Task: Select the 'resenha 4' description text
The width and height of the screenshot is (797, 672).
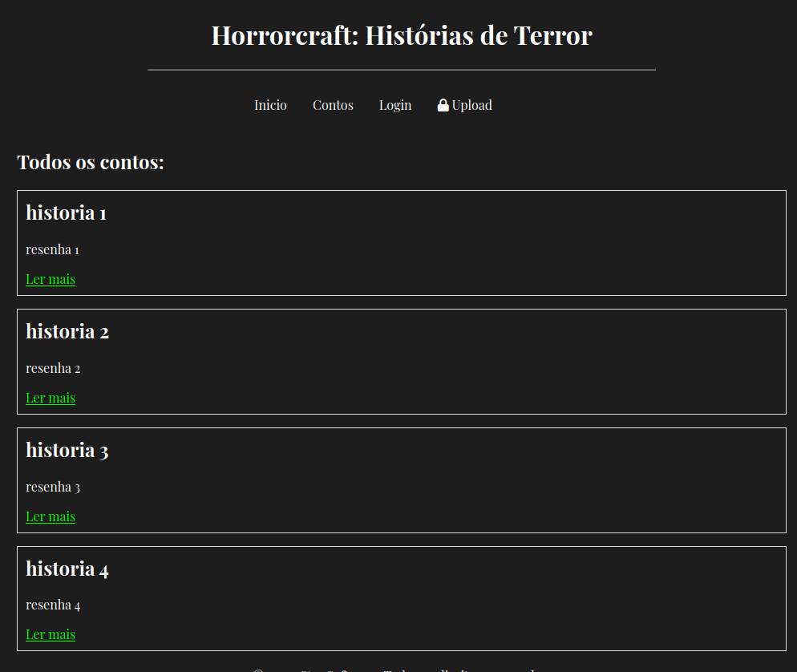Action: click(53, 605)
